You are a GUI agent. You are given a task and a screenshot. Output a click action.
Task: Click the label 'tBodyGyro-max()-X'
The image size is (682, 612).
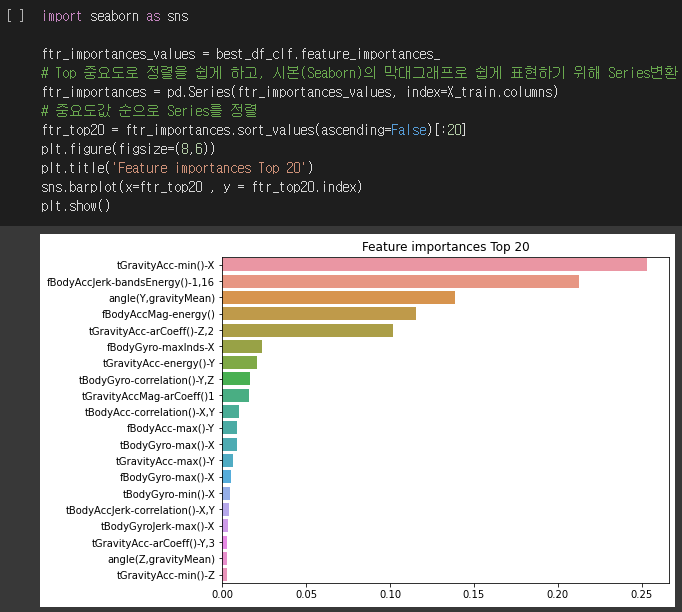167,445
